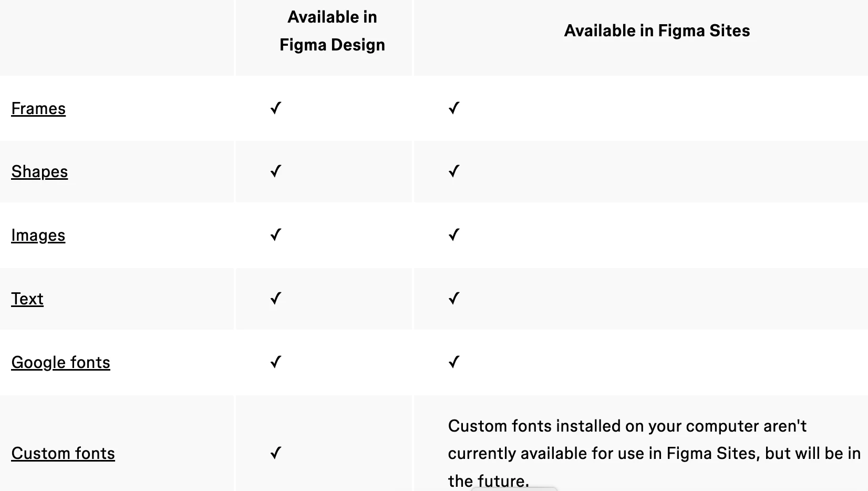Click Frames checkmark under Figma Sites

point(454,108)
